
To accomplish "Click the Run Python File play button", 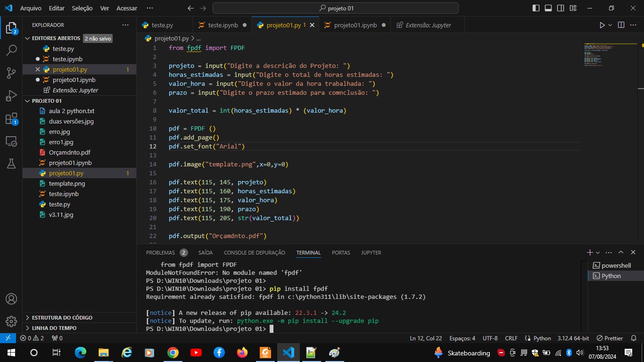I will pyautogui.click(x=602, y=25).
